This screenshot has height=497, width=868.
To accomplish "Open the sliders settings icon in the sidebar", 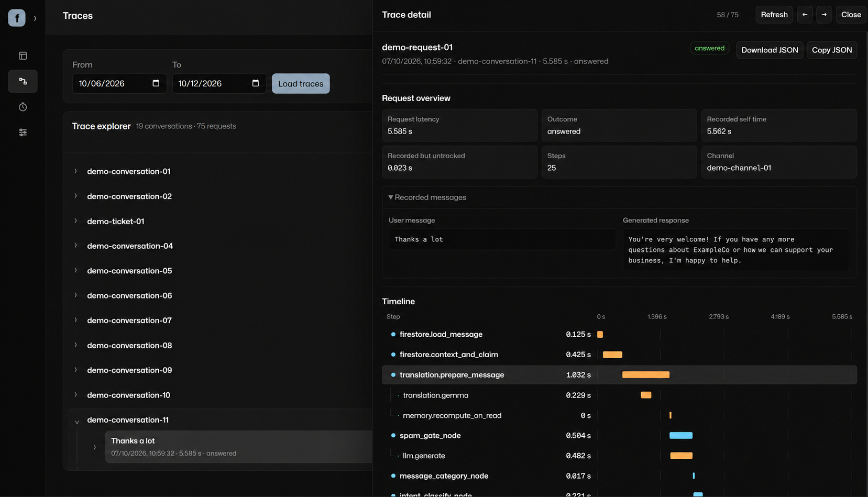I will pyautogui.click(x=23, y=132).
